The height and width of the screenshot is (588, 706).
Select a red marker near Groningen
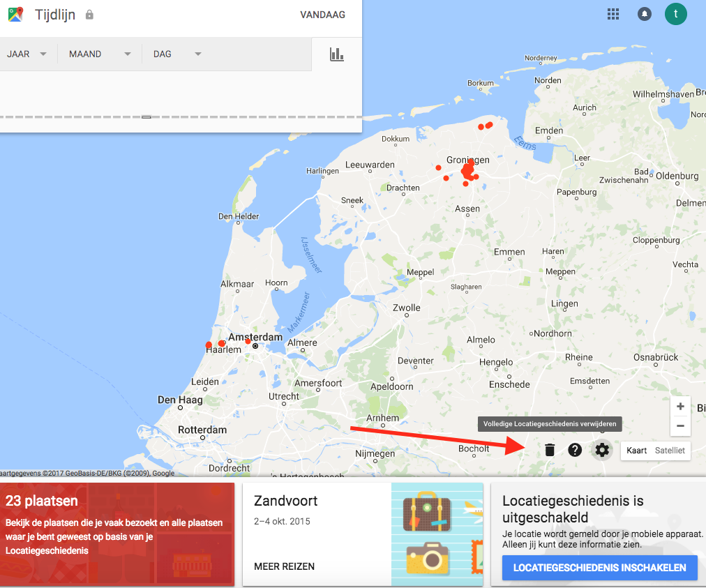(468, 169)
